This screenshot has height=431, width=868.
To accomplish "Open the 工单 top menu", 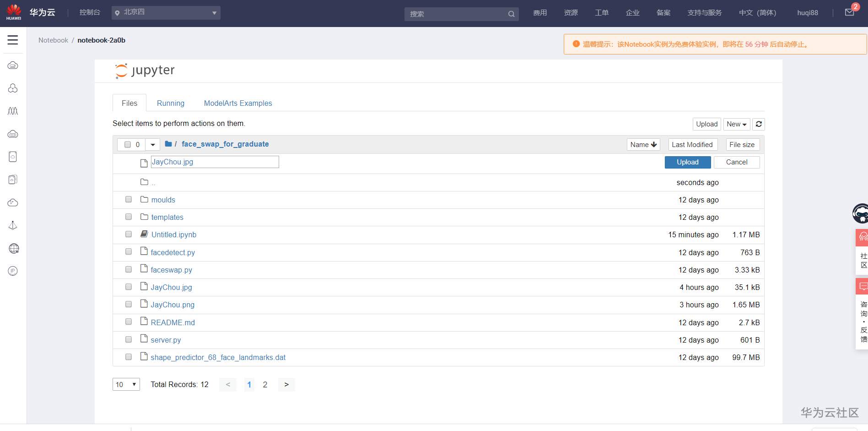I will point(602,13).
